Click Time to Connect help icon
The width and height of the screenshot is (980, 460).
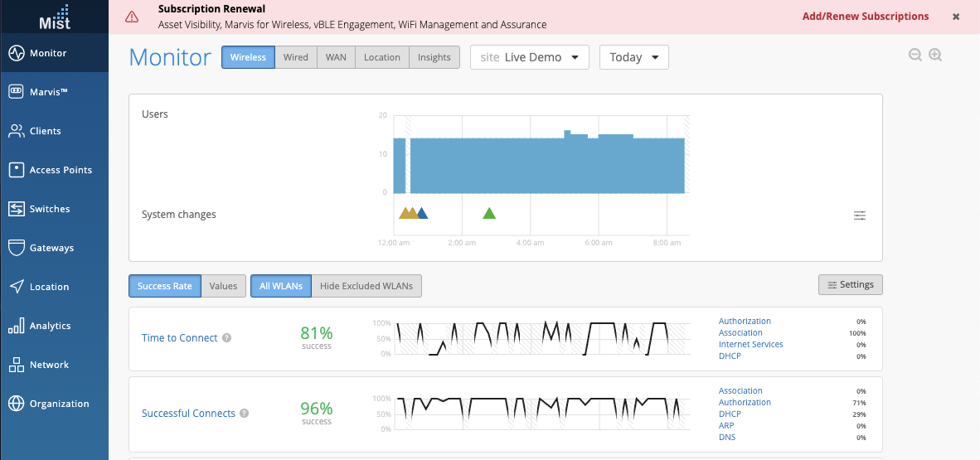pos(227,338)
